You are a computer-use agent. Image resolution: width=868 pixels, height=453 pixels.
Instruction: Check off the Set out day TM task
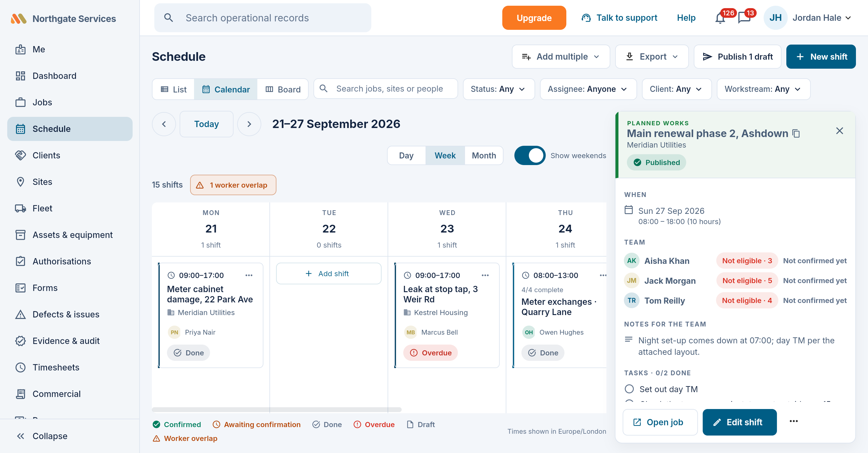(x=629, y=389)
